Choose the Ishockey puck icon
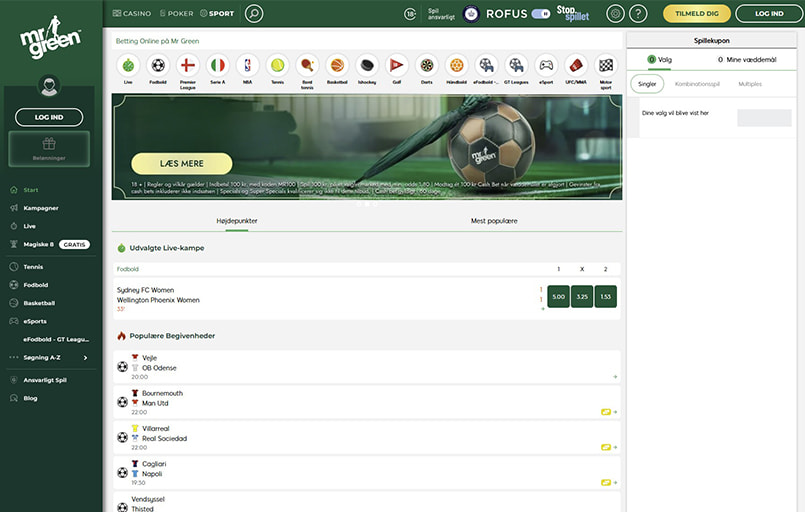This screenshot has height=512, width=805. click(x=366, y=65)
